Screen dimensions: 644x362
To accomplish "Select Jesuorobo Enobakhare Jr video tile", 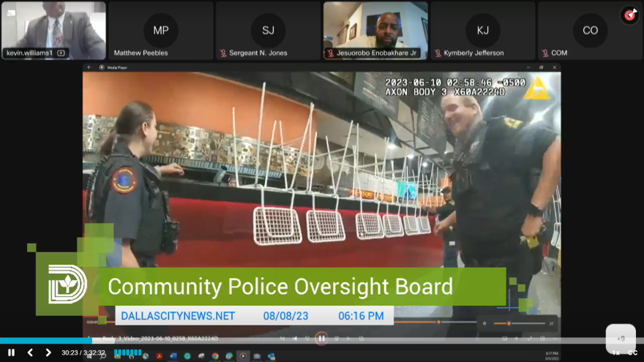I will click(x=375, y=31).
